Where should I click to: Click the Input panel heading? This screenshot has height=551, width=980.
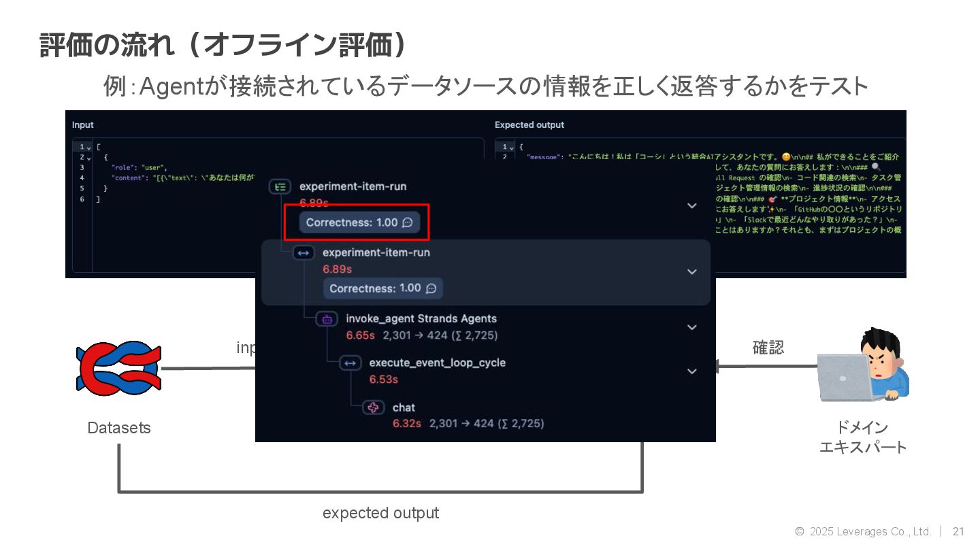point(83,125)
